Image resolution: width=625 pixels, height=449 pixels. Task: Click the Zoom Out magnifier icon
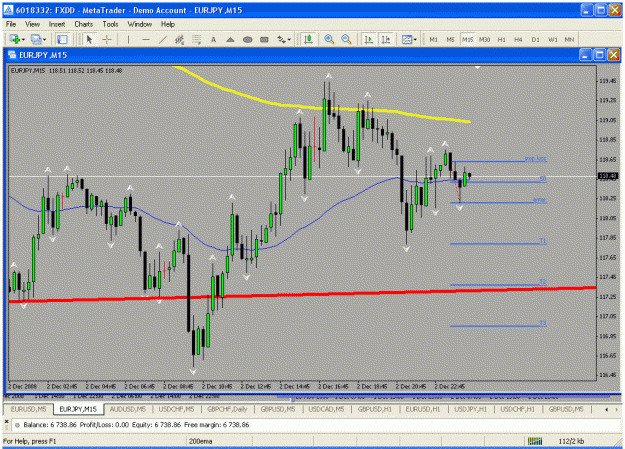(x=346, y=39)
